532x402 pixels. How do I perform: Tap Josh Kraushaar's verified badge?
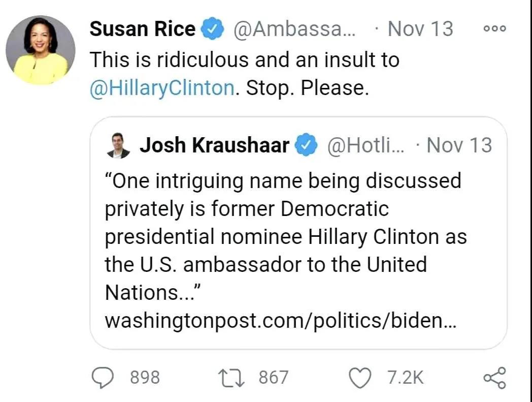tap(306, 145)
